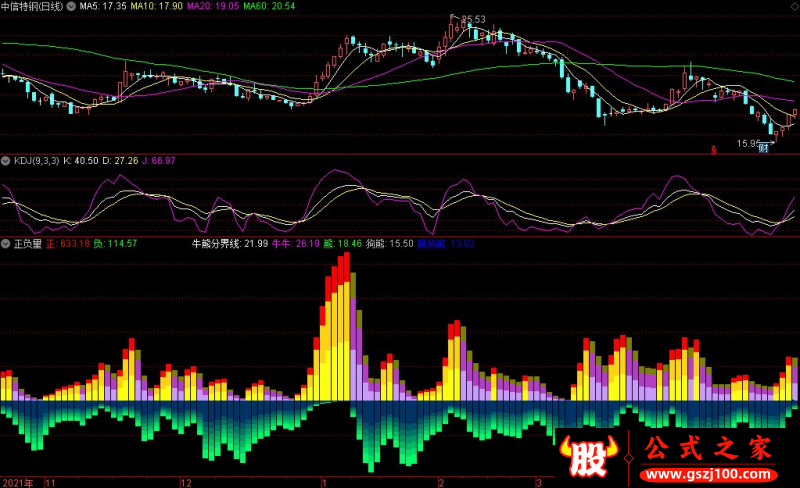Click the 15.95 low price label

coord(748,143)
